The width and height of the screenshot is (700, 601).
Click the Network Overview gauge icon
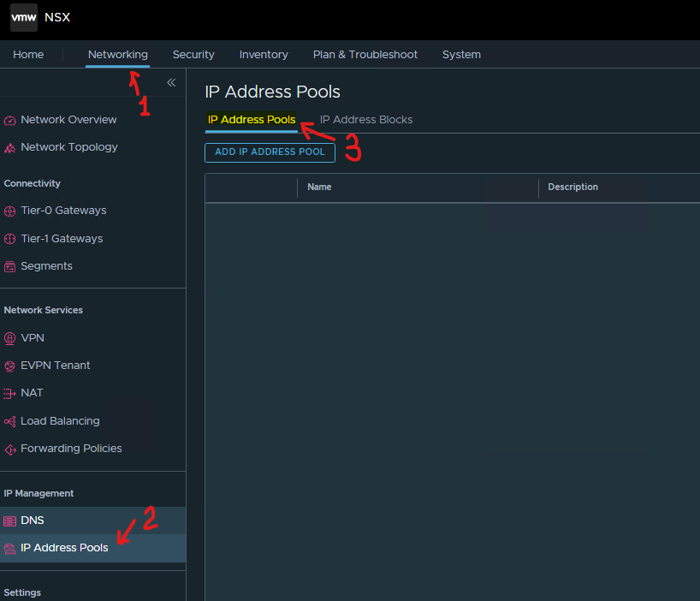pos(10,120)
